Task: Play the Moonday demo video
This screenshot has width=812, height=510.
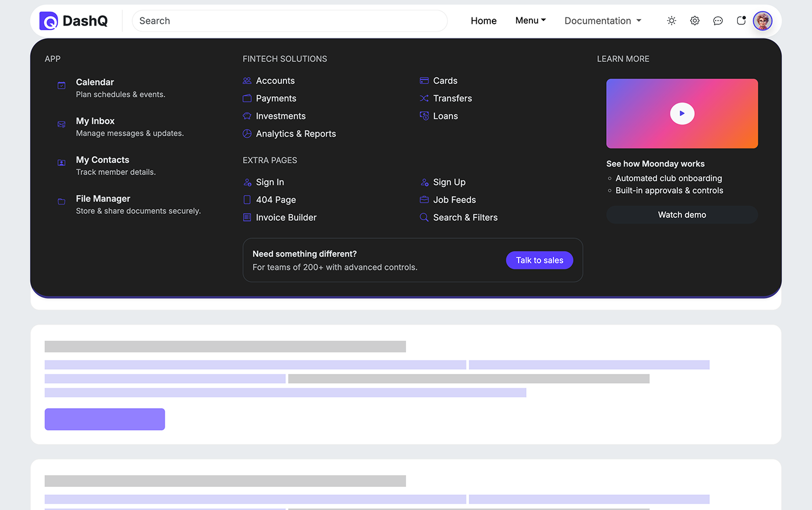Action: [x=682, y=114]
